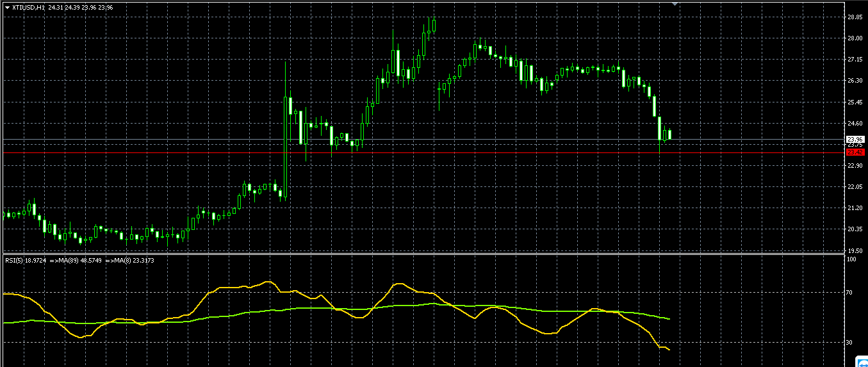Open the TeamViewer icon in the bottom-right corner

point(862,363)
